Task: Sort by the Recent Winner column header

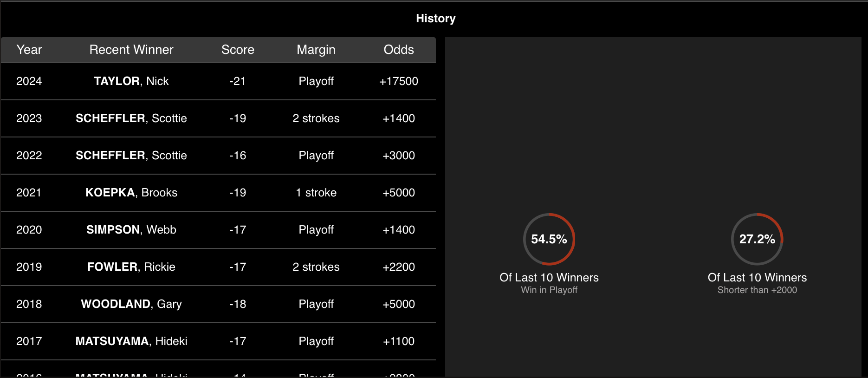Action: click(131, 50)
